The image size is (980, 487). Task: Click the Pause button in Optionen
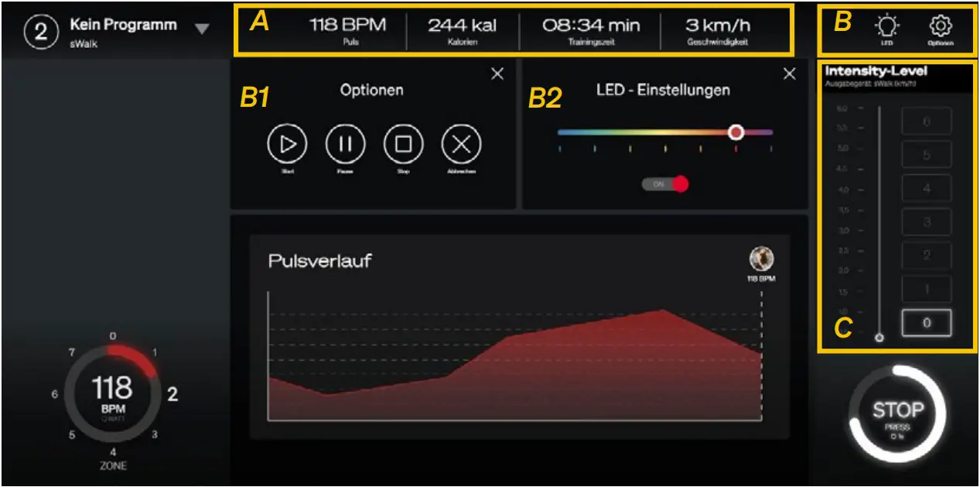345,144
